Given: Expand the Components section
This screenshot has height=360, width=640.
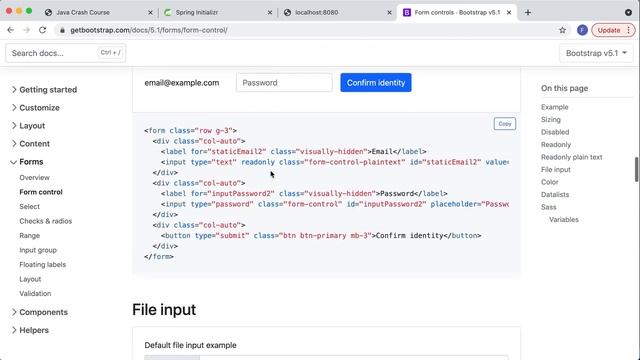Looking at the screenshot, I should point(40,312).
